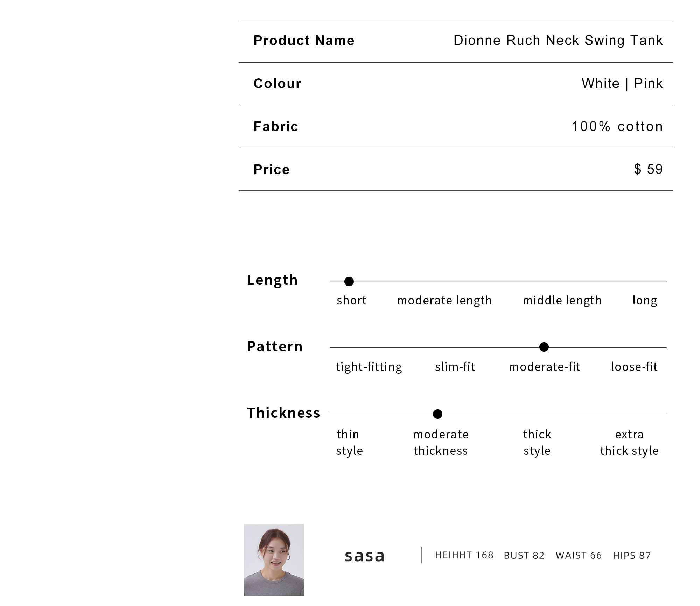Click the 'HIPS 87' measurement

[x=632, y=556]
